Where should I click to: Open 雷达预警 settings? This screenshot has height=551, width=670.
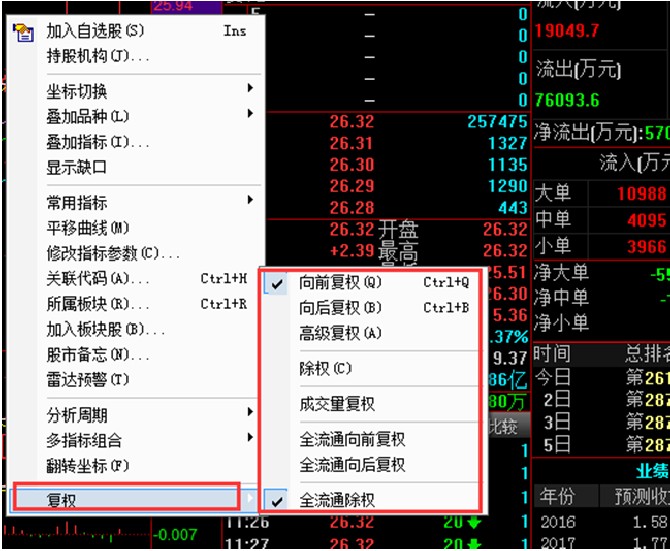[88, 380]
